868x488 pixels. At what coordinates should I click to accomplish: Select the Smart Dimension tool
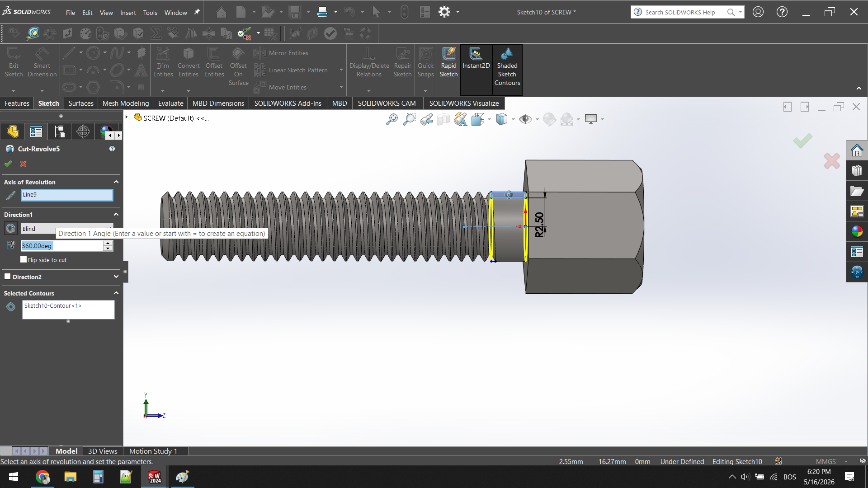[42, 63]
